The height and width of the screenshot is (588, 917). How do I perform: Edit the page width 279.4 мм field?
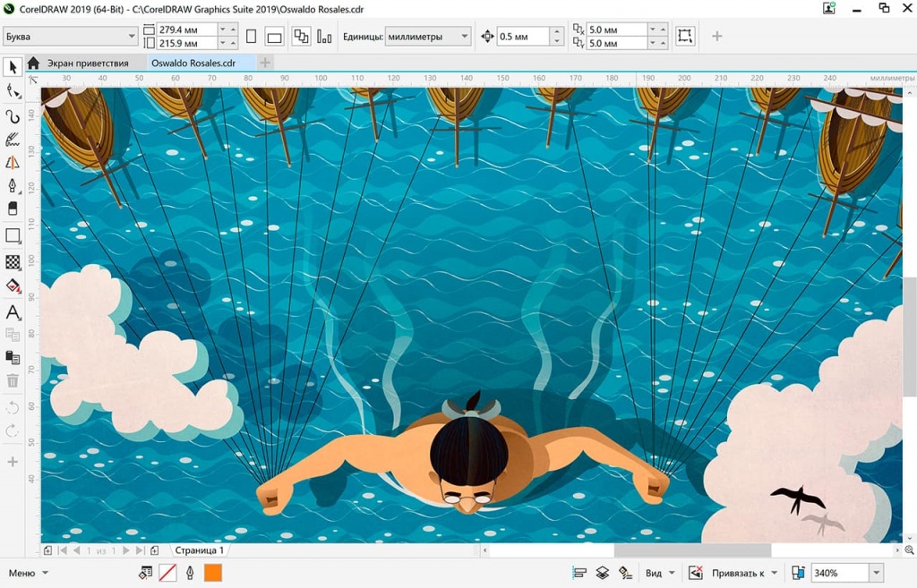coord(187,30)
